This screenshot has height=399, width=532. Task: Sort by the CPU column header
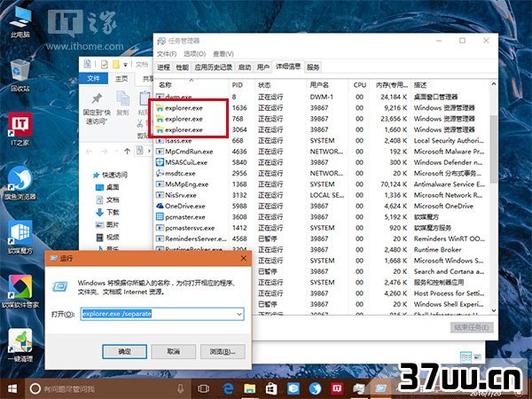tap(360, 85)
